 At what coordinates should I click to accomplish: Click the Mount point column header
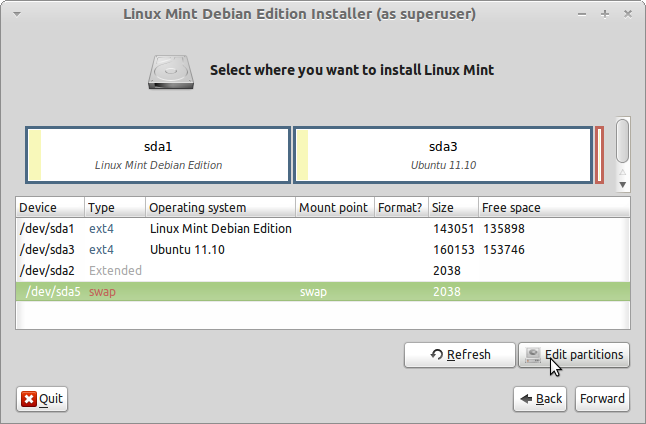[x=333, y=208]
